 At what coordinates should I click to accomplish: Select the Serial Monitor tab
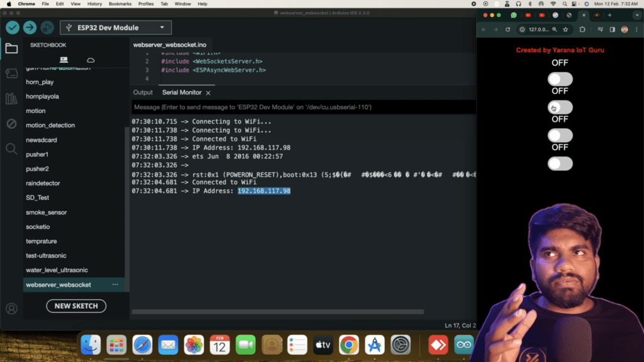tap(182, 92)
